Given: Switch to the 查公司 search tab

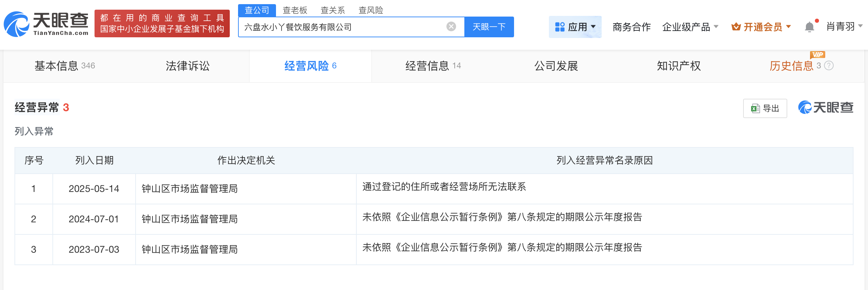Looking at the screenshot, I should (257, 10).
